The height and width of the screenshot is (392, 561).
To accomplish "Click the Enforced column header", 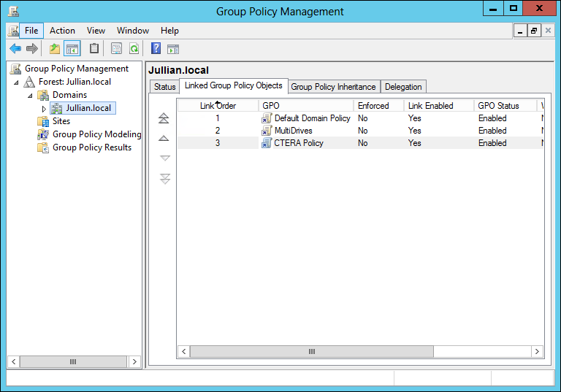I will pyautogui.click(x=373, y=106).
